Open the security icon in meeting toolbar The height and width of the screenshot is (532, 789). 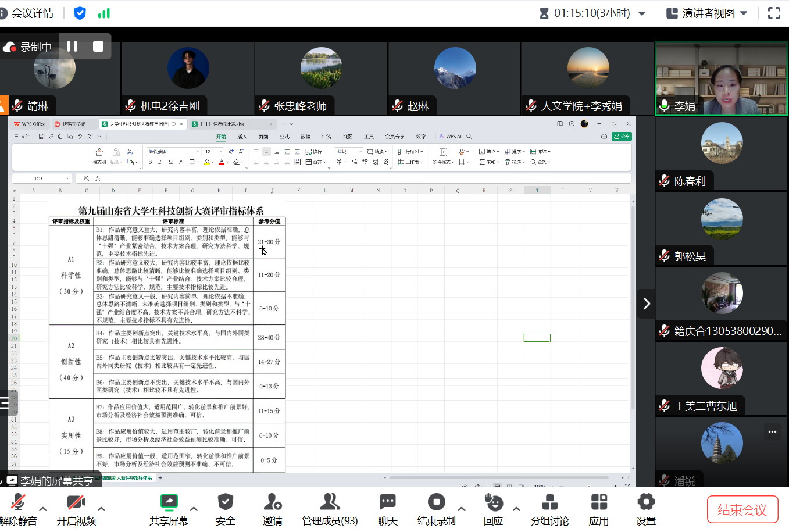click(225, 502)
